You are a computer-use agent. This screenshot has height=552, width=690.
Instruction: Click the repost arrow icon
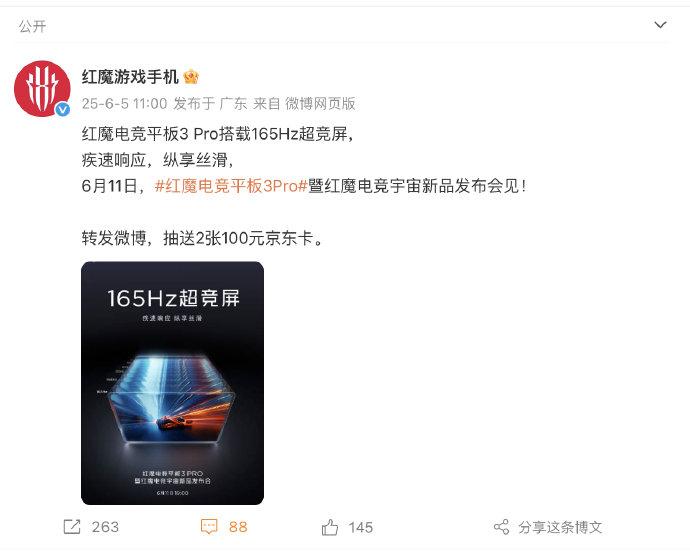pos(72,526)
